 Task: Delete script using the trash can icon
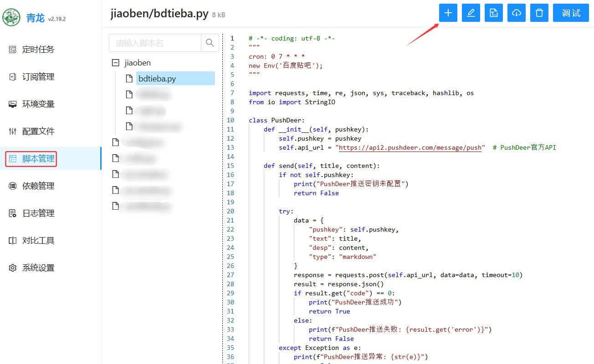(539, 13)
